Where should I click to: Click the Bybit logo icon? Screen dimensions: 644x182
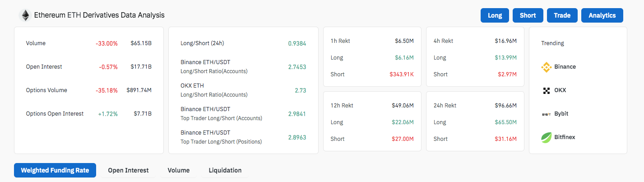pos(546,114)
